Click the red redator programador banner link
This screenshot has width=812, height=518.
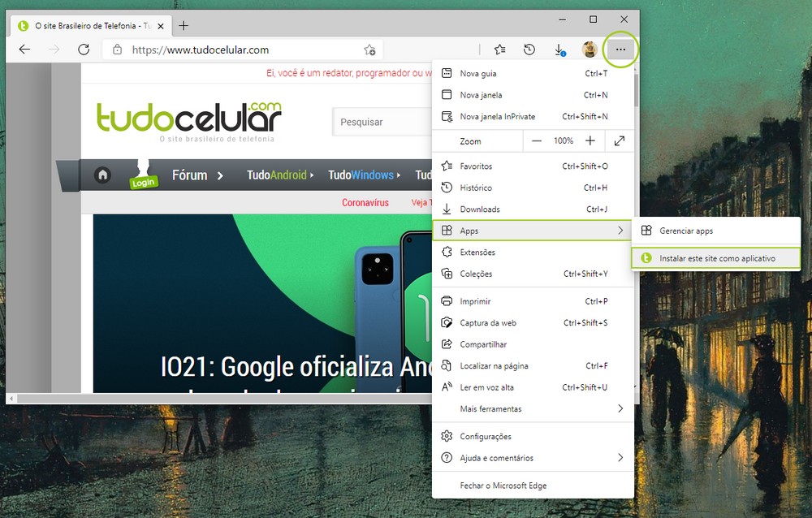(348, 73)
